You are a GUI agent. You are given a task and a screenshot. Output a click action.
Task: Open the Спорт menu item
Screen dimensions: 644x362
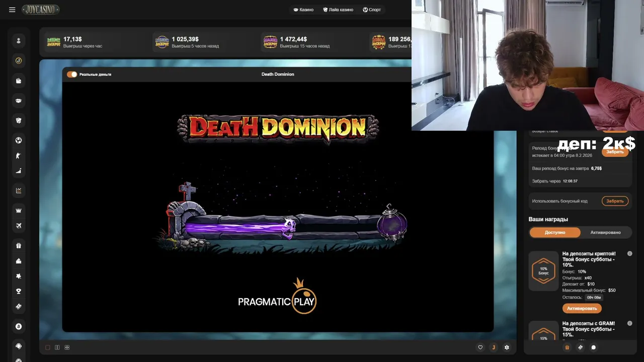[372, 10]
